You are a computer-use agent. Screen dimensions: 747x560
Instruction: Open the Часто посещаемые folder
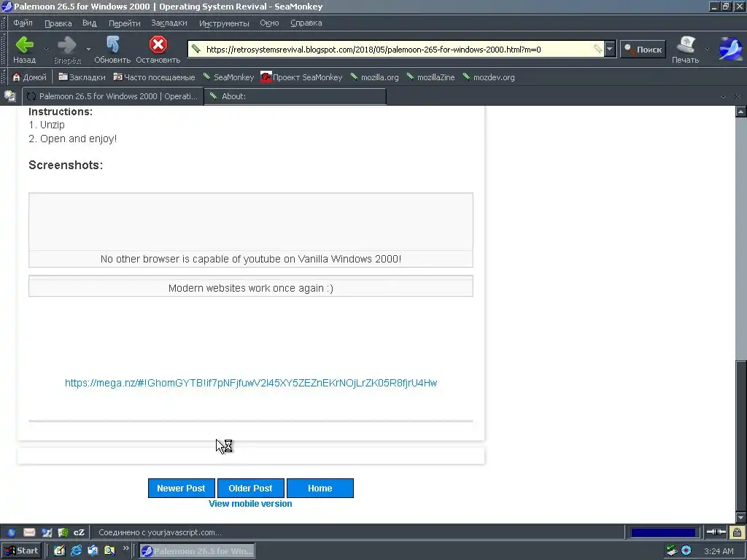pos(154,77)
